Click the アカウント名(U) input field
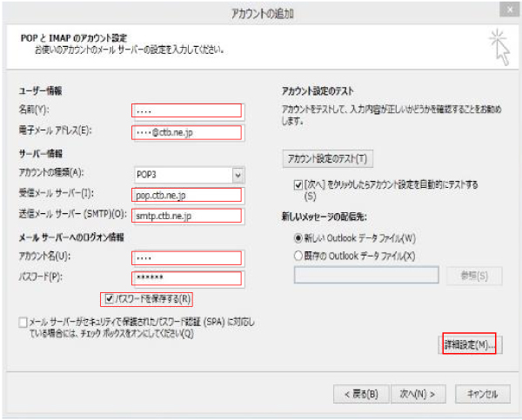The image size is (522, 420). click(188, 258)
